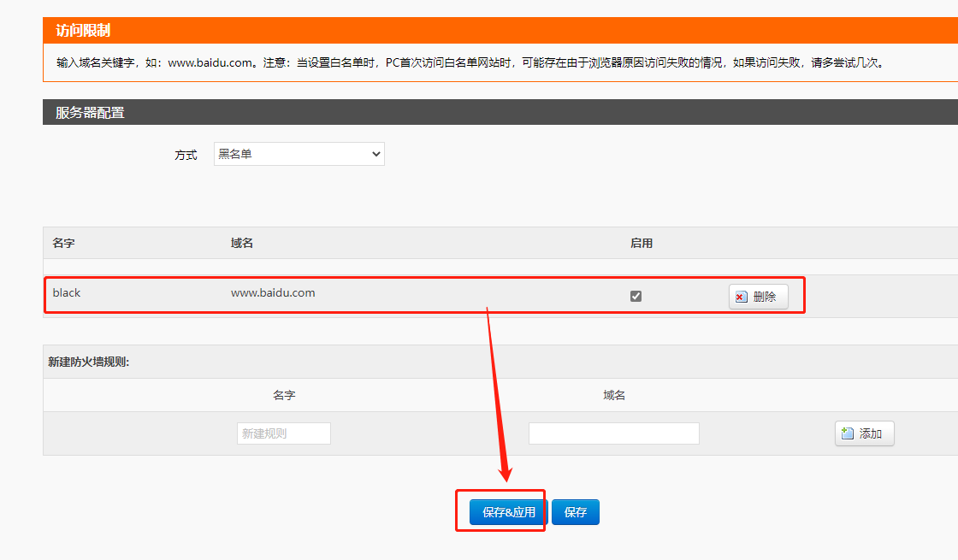Click the 域名 column header in the rules table
This screenshot has width=958, height=560.
(242, 243)
